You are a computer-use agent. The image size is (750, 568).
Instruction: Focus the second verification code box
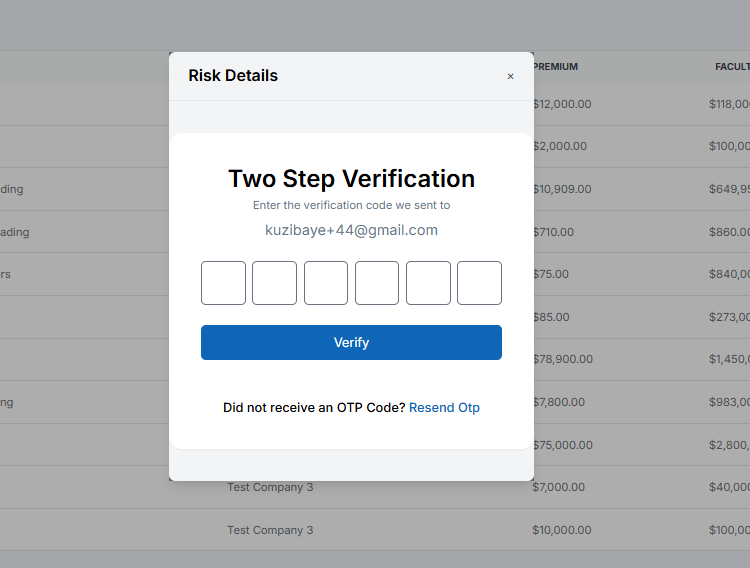274,283
